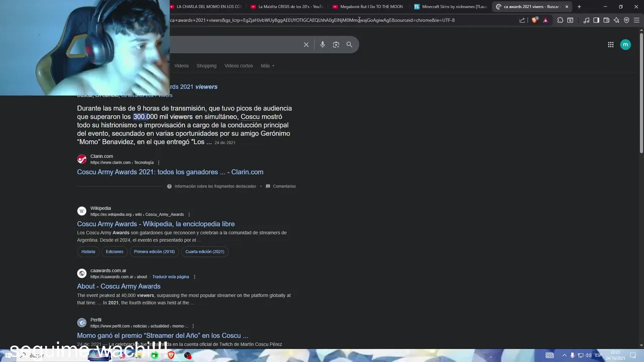Click the tray microphone icon
The image size is (644, 362).
[573, 355]
